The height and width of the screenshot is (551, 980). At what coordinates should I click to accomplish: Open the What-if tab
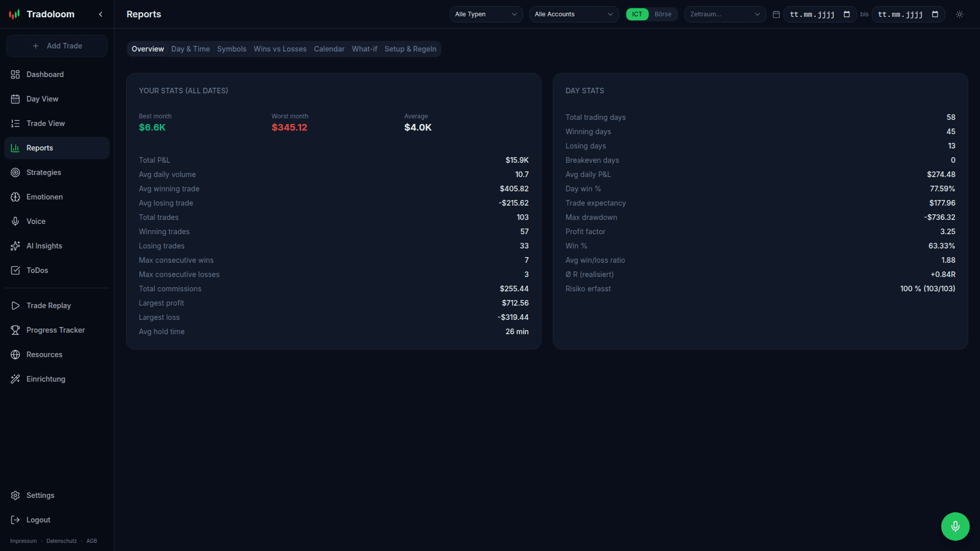(x=364, y=49)
